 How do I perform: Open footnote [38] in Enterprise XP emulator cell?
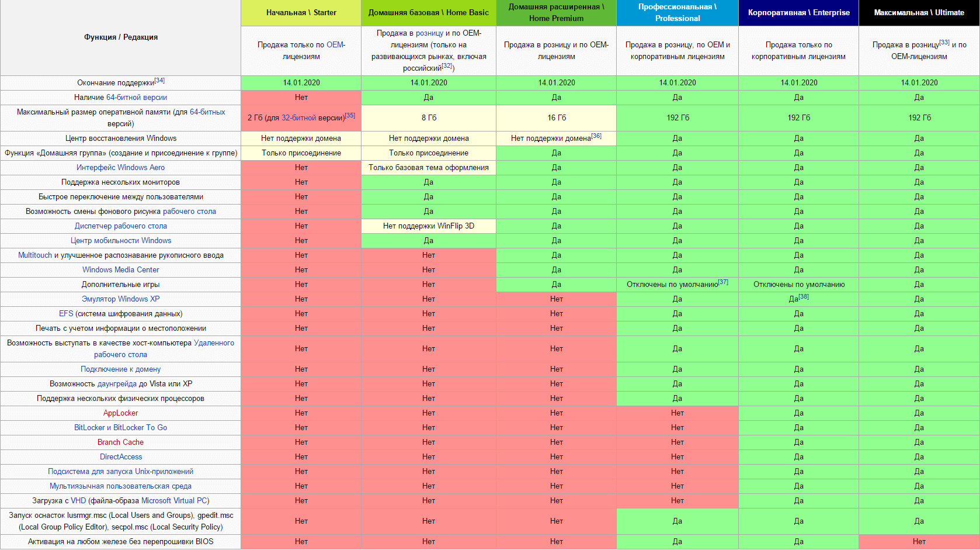pos(804,296)
